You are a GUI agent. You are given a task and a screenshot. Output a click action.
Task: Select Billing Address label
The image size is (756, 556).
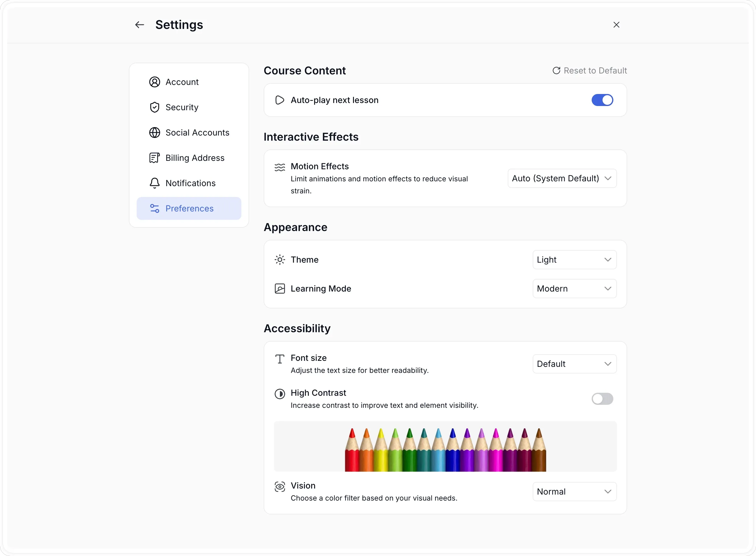(195, 158)
